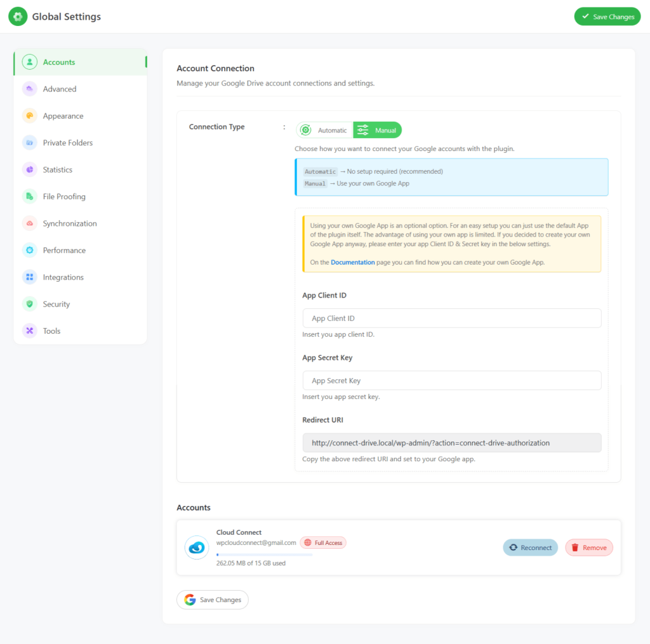Select the Manual connection type
Screen dimensions: 650x644
click(x=378, y=130)
